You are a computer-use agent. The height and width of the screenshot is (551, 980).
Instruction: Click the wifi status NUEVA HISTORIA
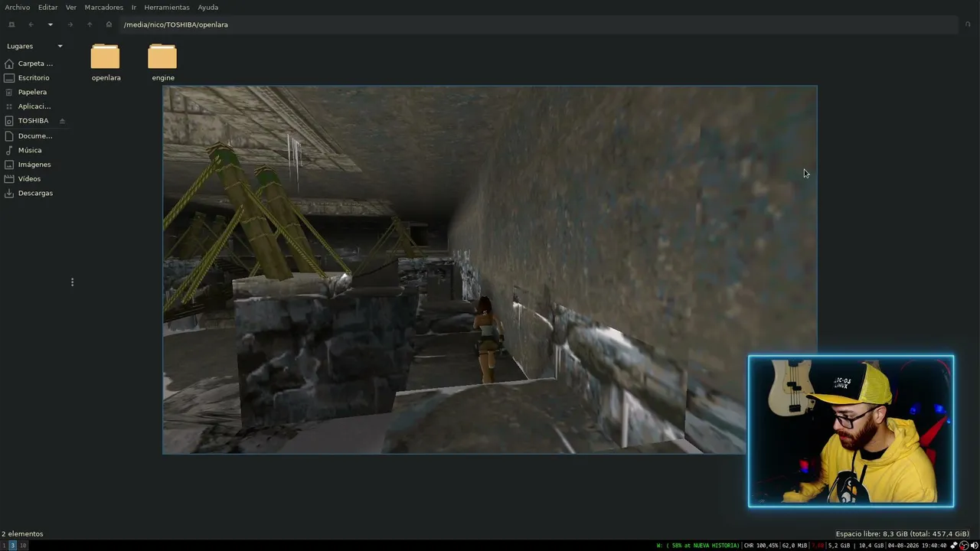point(697,546)
